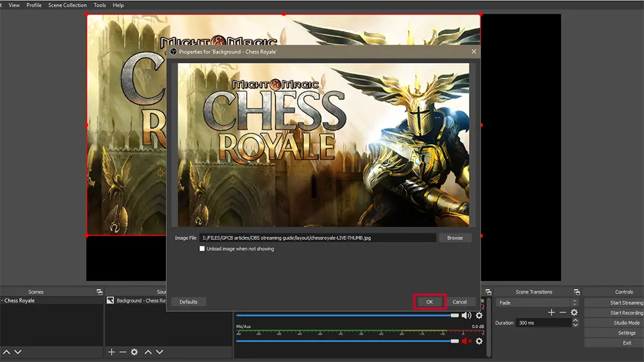Click the Mic/Aux label
Image resolution: width=644 pixels, height=362 pixels.
(243, 326)
